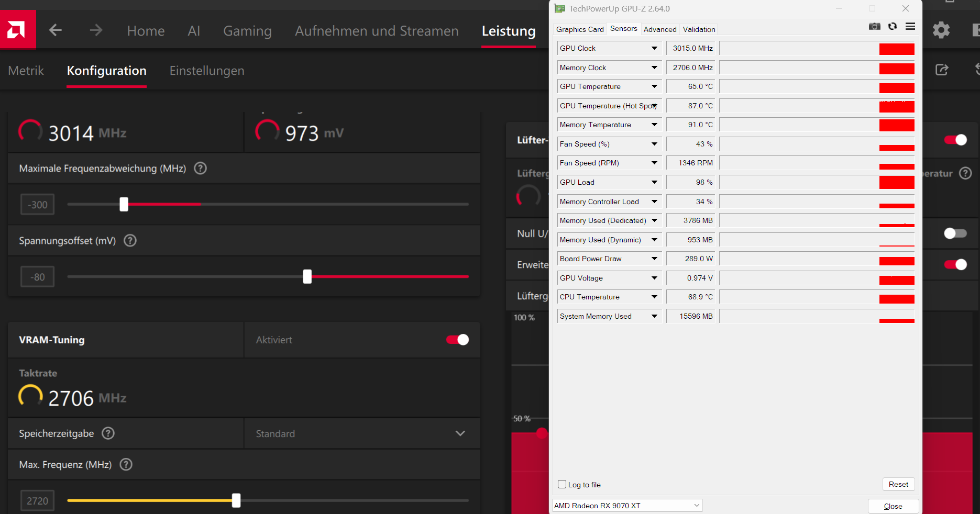Refresh GPU-Z sensors
Image resolution: width=980 pixels, height=514 pixels.
coord(893,26)
